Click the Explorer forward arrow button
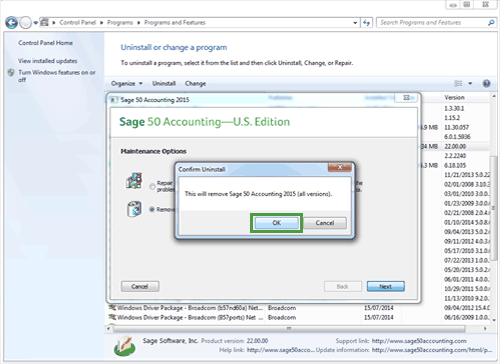The image size is (500, 364). point(25,23)
